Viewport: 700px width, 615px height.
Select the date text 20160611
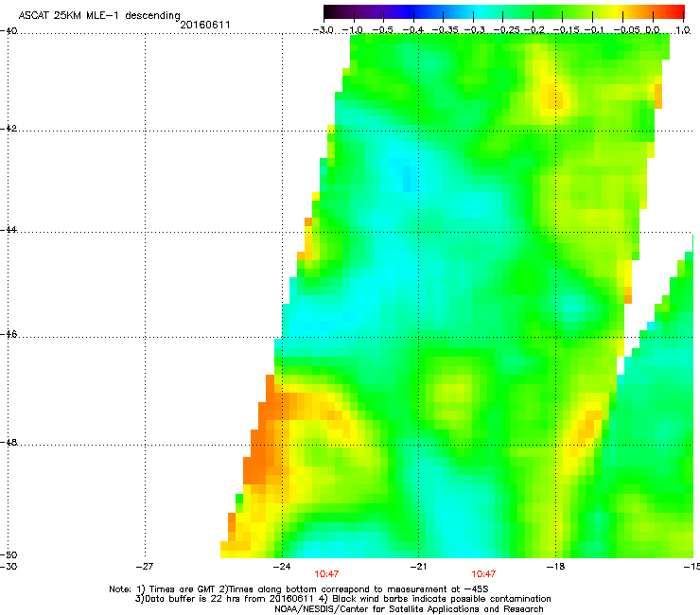pyautogui.click(x=205, y=25)
